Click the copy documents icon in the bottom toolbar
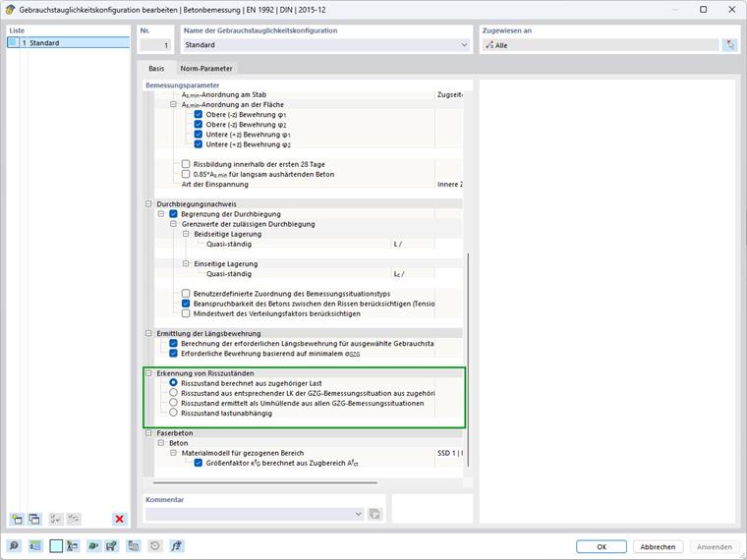747x560 pixels. [x=134, y=545]
